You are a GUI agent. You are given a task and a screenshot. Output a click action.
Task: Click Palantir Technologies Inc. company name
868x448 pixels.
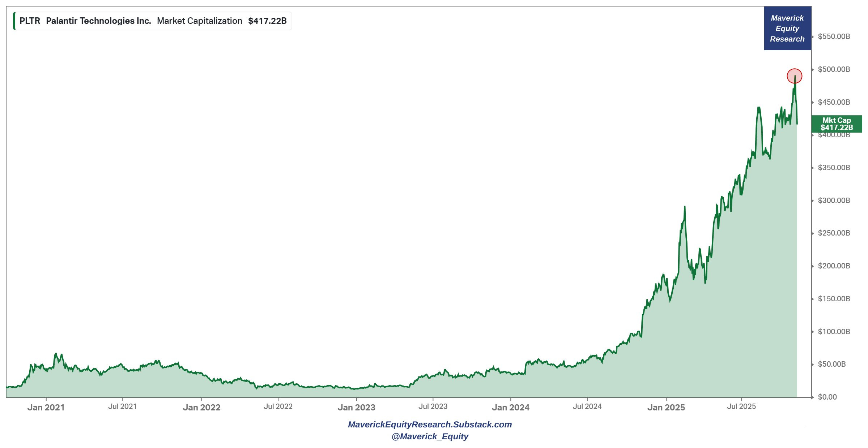tap(98, 21)
